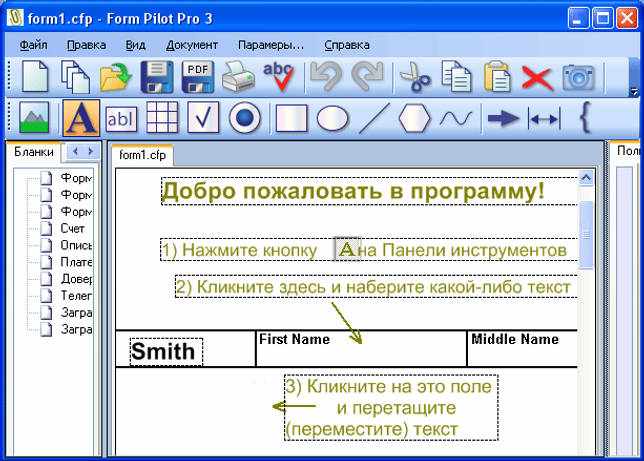Redo the last undone action

pos(367,77)
